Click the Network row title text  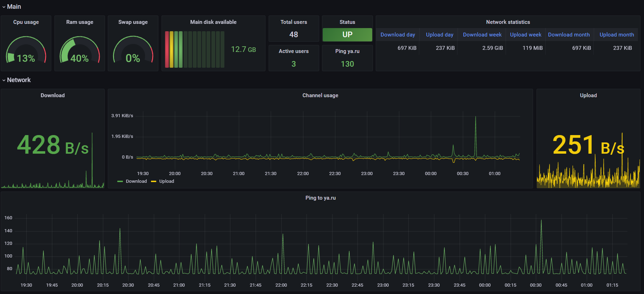click(19, 80)
